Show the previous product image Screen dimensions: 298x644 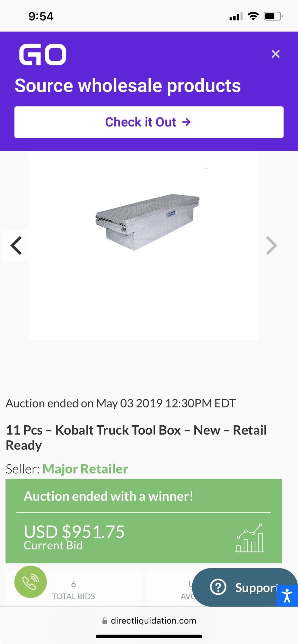16,246
